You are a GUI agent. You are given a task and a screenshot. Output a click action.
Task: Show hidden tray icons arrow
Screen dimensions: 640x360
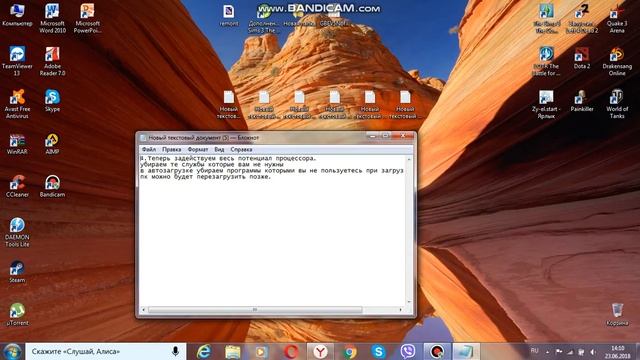pos(548,352)
